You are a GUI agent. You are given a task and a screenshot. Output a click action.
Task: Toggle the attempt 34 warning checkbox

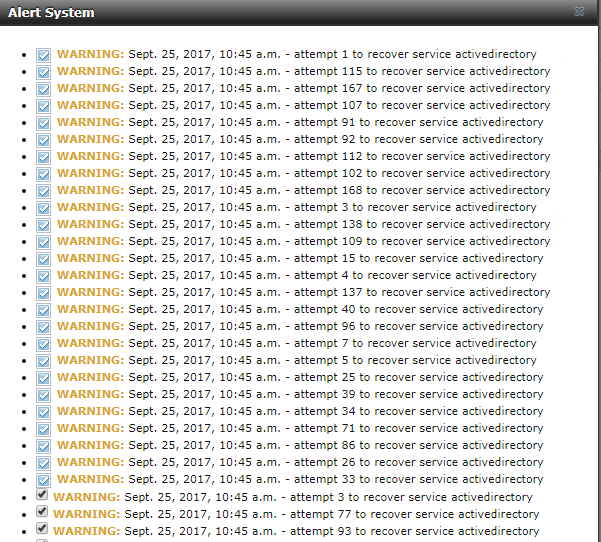point(43,412)
